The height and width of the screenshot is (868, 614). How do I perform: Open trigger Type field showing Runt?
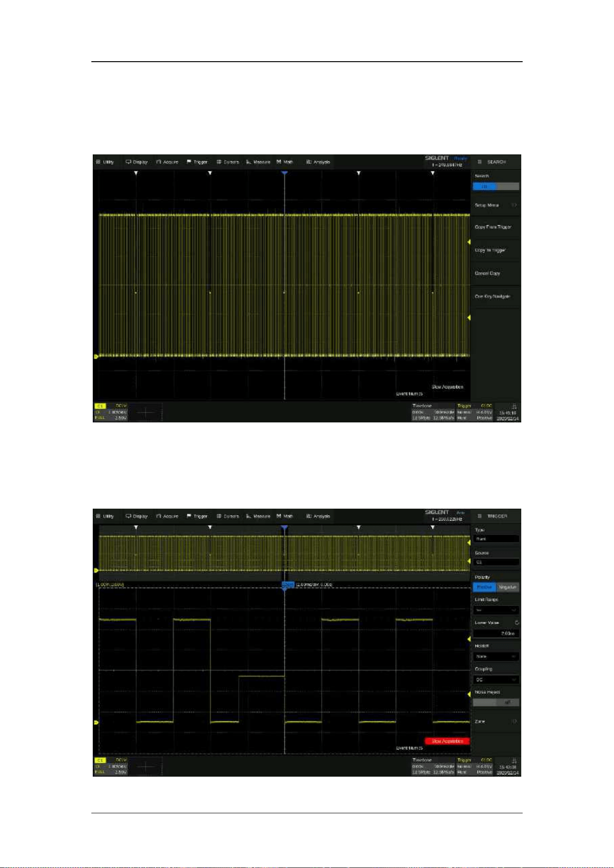click(x=496, y=539)
